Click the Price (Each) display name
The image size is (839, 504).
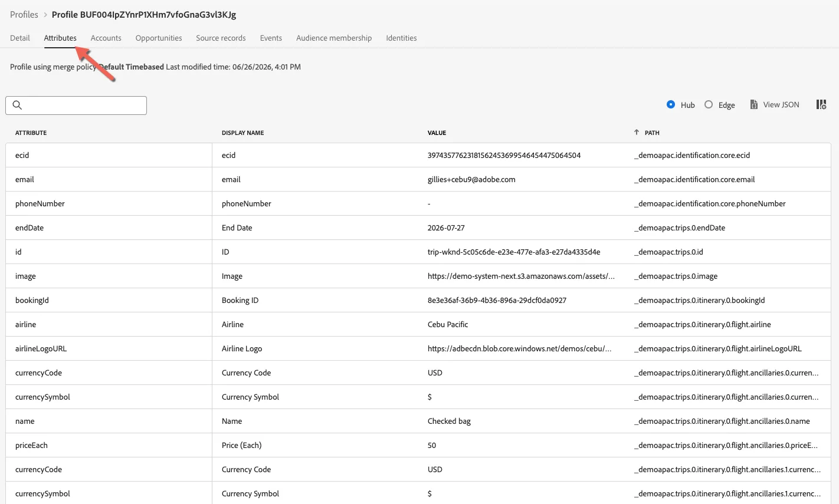[241, 446]
